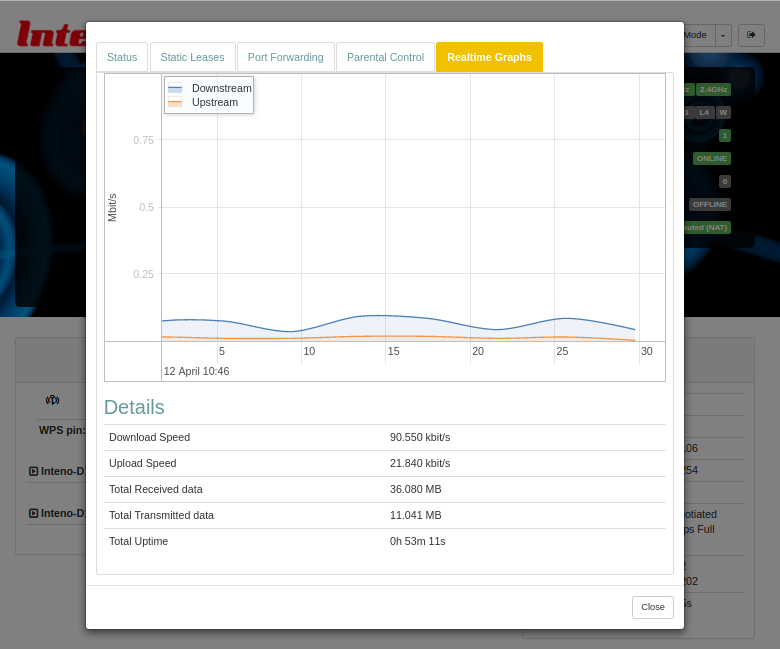Viewport: 780px width, 649px height.
Task: Click the 2.4GHz status badge
Action: [713, 89]
